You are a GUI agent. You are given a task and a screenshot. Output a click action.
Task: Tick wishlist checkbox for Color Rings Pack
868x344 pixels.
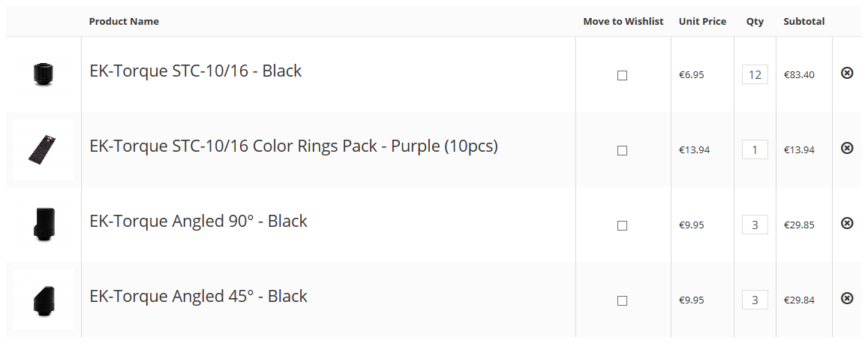coord(622,150)
